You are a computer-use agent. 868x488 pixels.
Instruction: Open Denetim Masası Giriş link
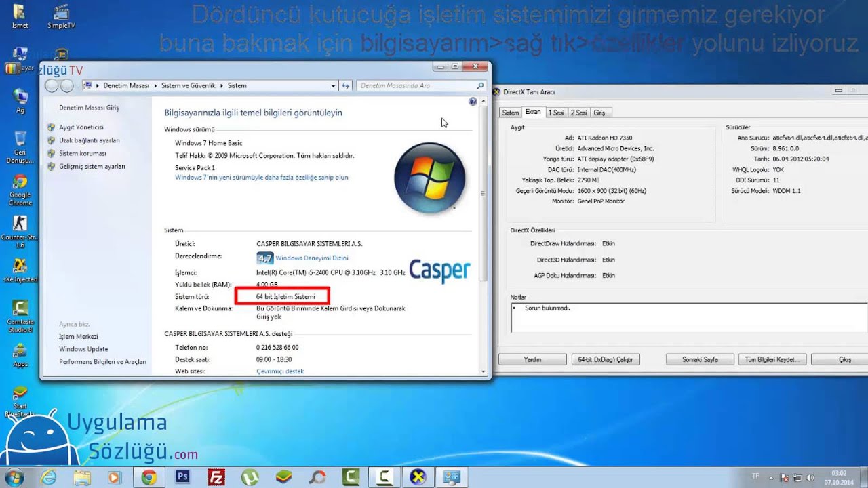(x=89, y=108)
